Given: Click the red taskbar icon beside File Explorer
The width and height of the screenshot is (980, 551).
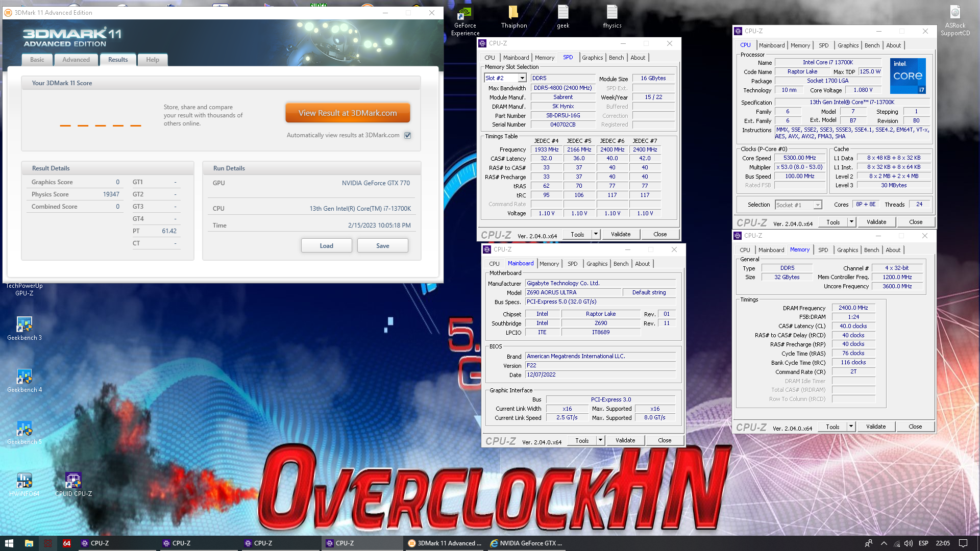Looking at the screenshot, I should [48, 543].
